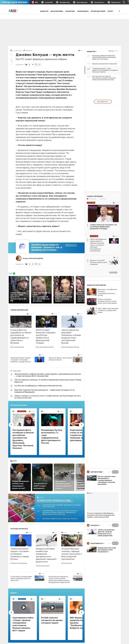
Task: Open АвтоВзгляд link in top bar
Action: [x=63, y=2]
